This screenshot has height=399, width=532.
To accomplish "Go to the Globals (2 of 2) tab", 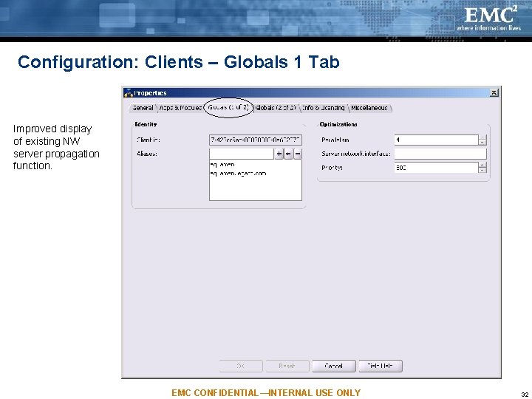I will 276,108.
